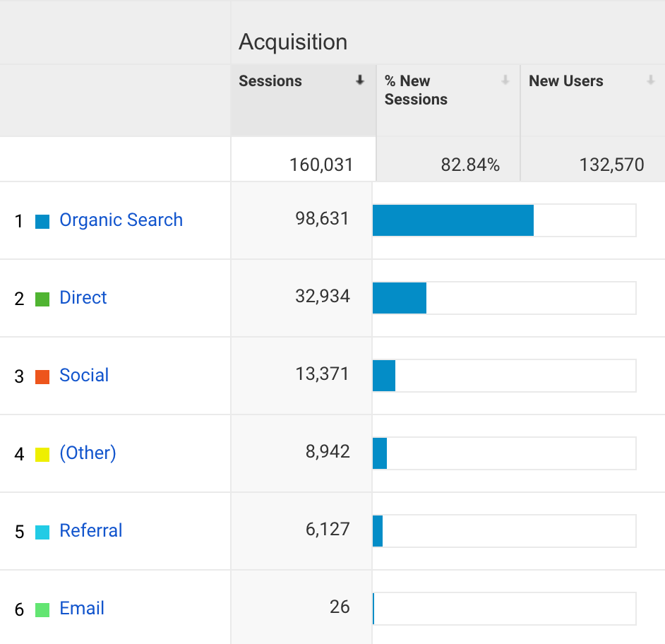Click the Sessions sort arrow icon
Viewport: 665px width, 644px height.
point(360,80)
